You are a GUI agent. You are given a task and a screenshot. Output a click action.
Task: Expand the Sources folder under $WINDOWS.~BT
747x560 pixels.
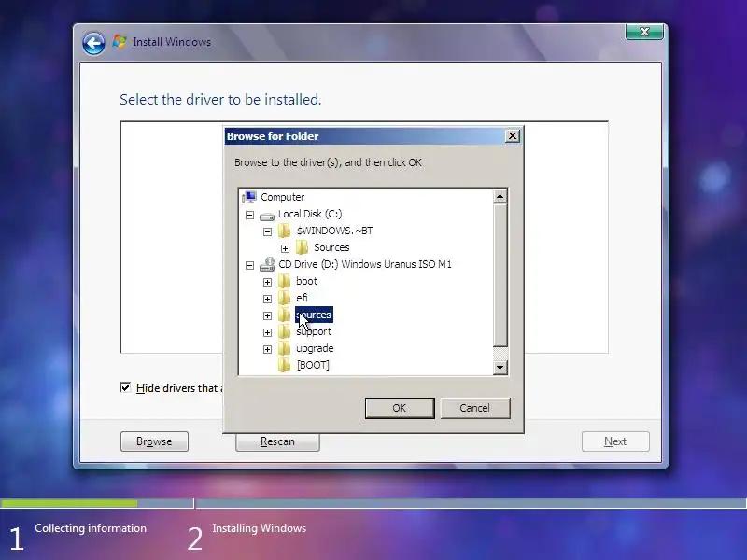[x=285, y=248]
